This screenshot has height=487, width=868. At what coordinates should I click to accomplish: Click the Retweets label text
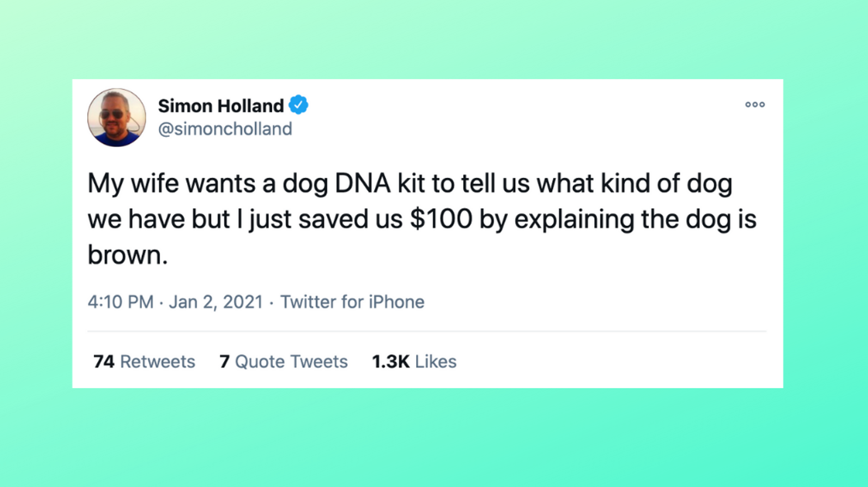pos(157,362)
